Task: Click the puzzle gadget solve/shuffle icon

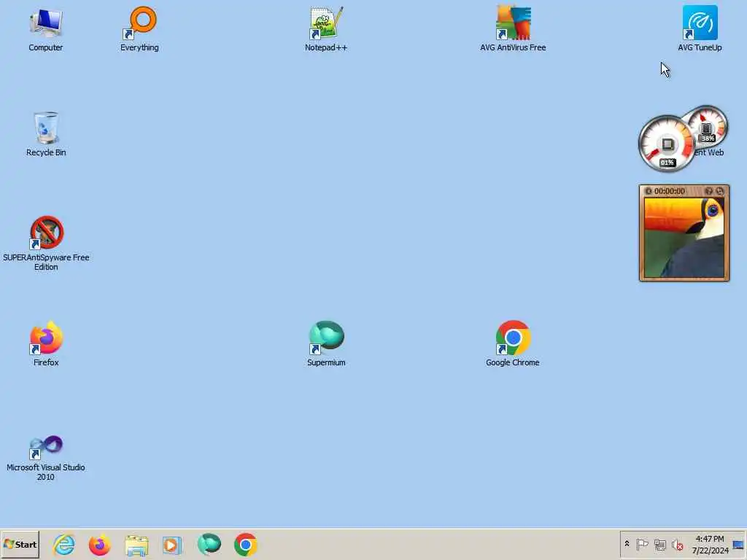Action: (720, 191)
